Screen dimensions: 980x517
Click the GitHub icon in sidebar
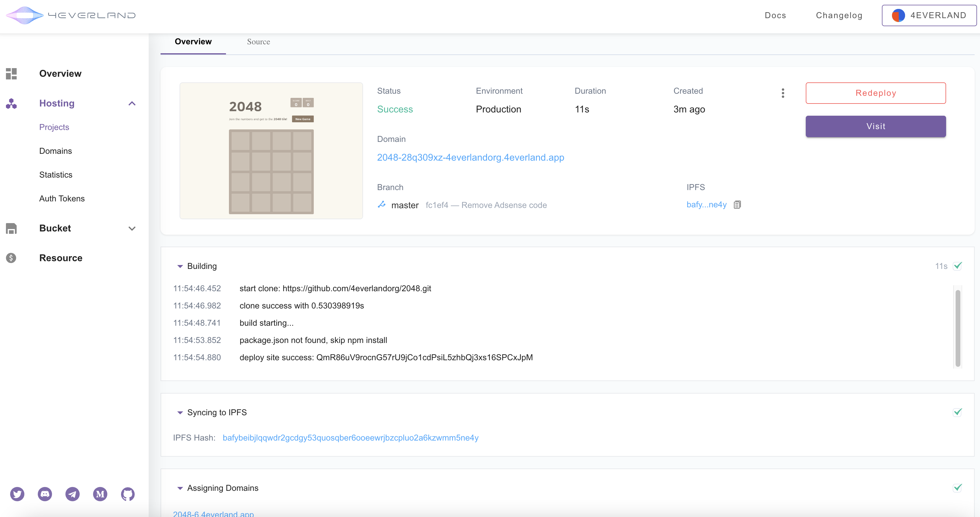point(128,494)
